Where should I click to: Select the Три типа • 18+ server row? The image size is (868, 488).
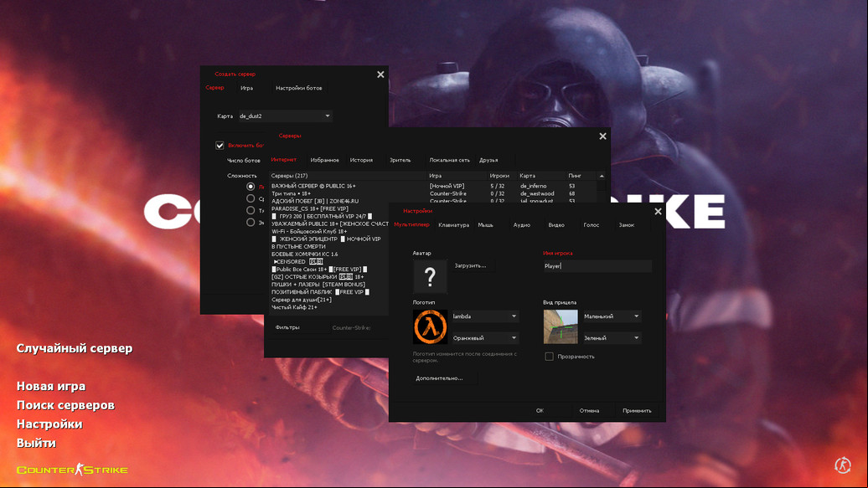tap(433, 193)
